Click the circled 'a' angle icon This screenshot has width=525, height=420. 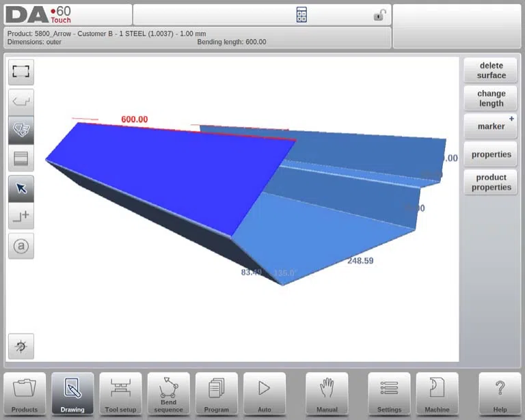[x=21, y=246]
